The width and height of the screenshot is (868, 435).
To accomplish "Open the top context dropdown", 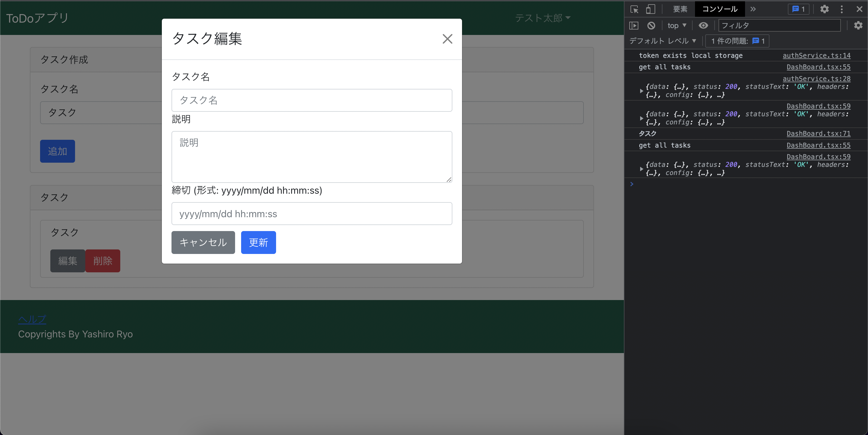I will (677, 26).
